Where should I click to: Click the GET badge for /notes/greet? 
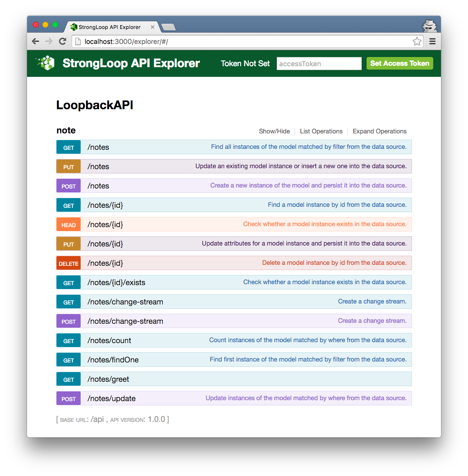click(69, 379)
